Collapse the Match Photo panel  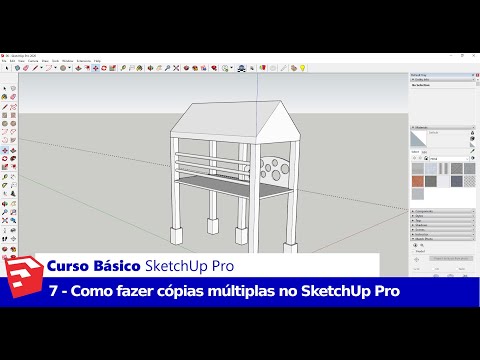click(x=442, y=239)
